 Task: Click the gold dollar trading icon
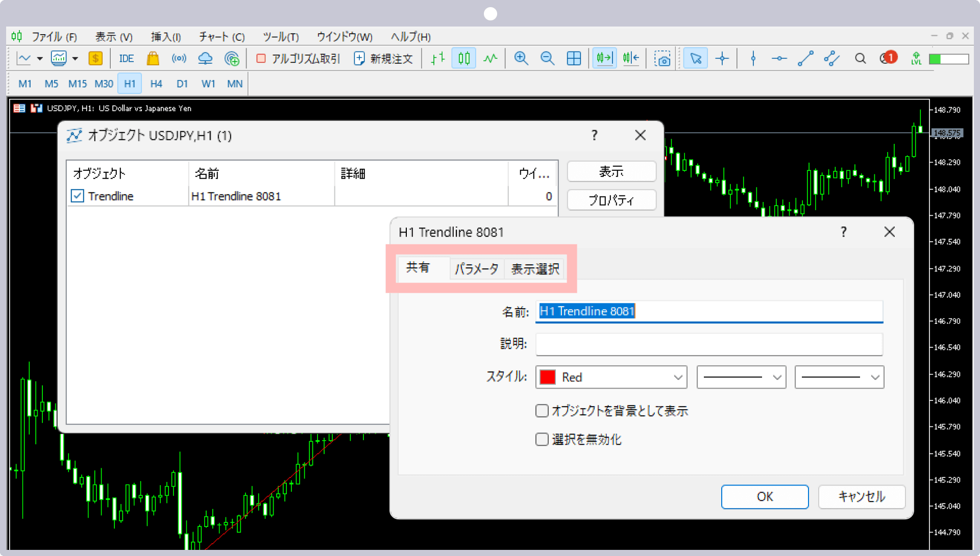point(95,59)
